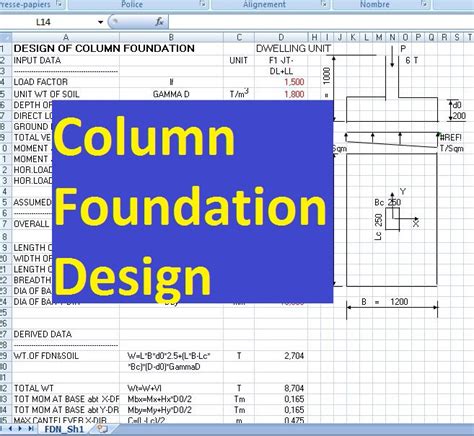The height and width of the screenshot is (436, 474).
Task: Select column N header
Action: pos(392,37)
